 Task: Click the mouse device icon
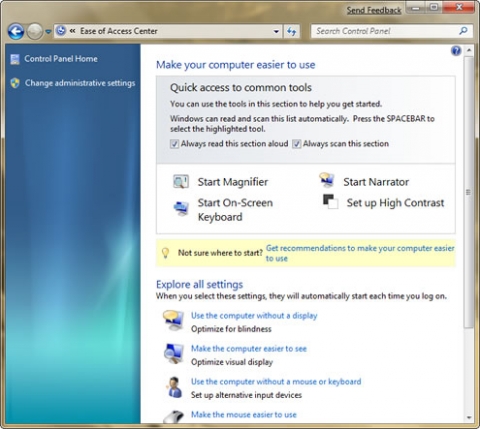(x=174, y=417)
